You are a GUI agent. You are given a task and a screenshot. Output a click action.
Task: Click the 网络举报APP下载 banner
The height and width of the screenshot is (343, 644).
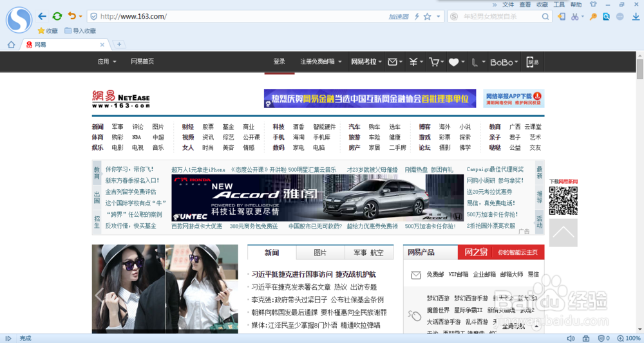tap(514, 98)
